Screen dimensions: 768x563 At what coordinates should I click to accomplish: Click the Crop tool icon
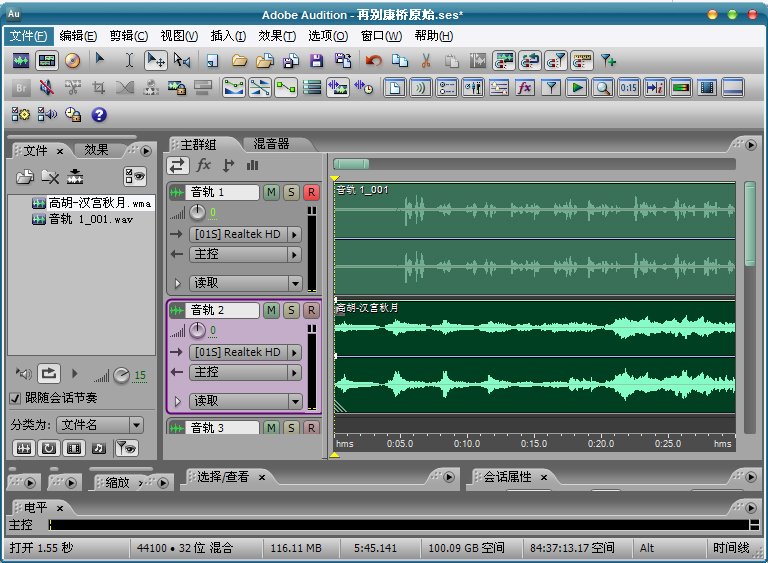[x=98, y=88]
